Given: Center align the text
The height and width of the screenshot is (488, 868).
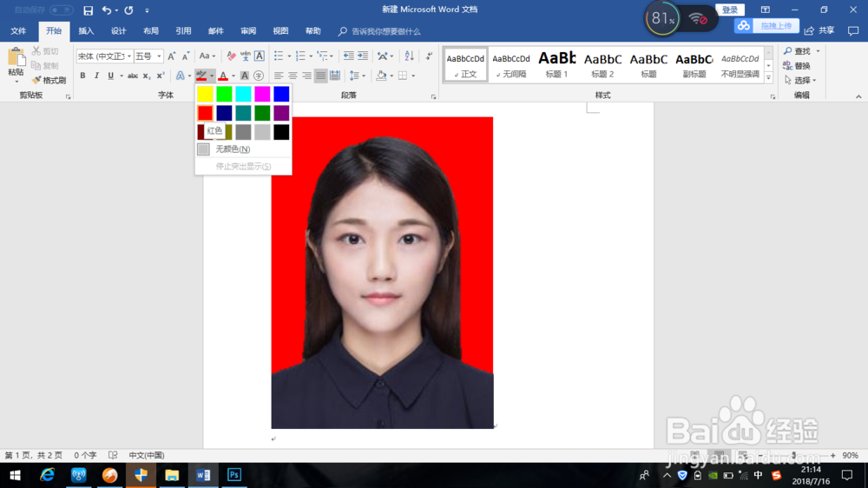Looking at the screenshot, I should pyautogui.click(x=293, y=76).
